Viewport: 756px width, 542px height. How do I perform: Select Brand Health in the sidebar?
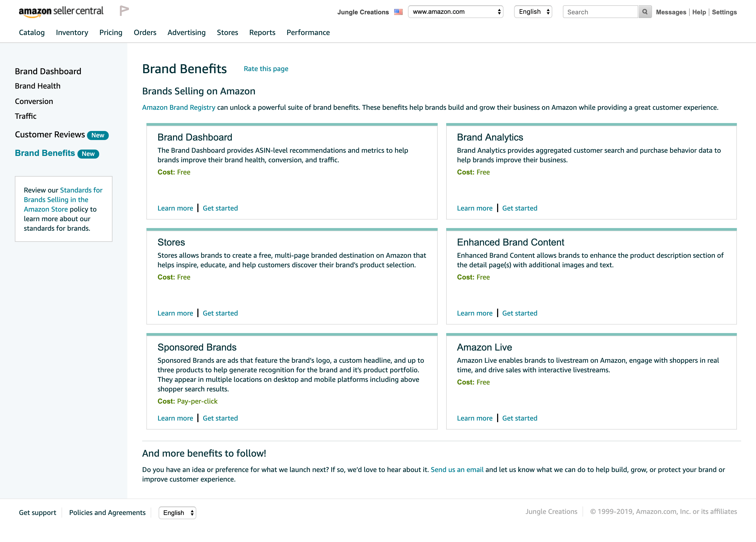pyautogui.click(x=38, y=86)
